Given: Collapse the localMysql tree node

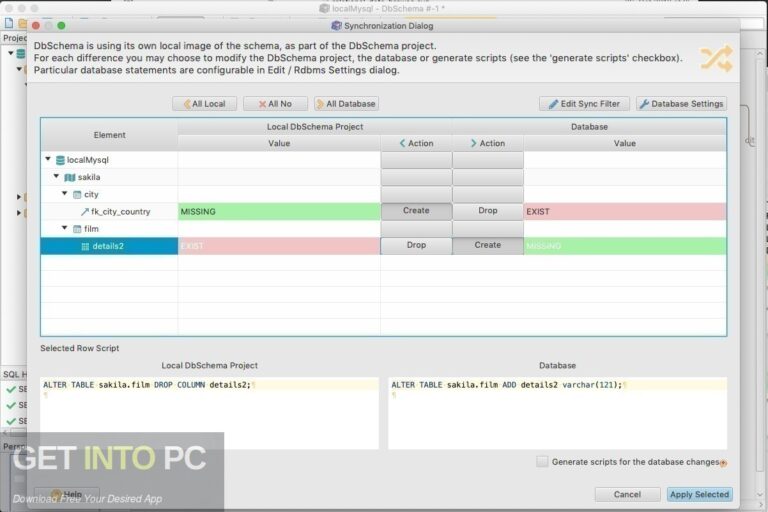Looking at the screenshot, I should [x=48, y=159].
